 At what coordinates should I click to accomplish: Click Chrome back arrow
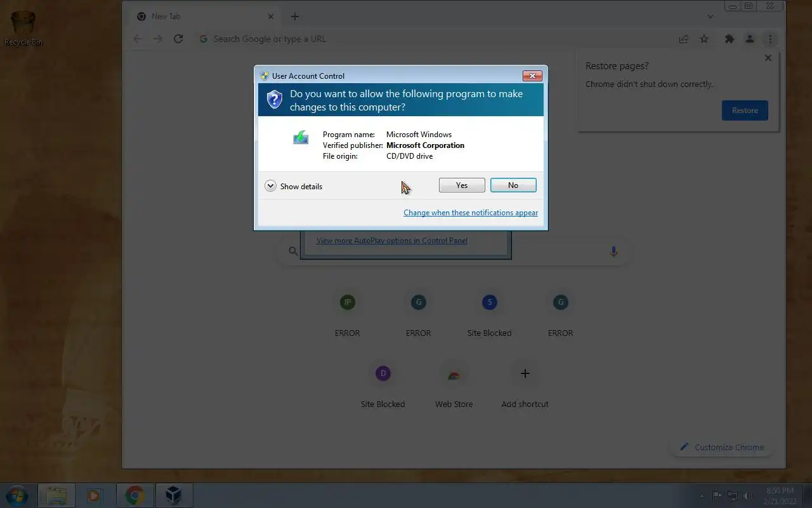click(138, 39)
